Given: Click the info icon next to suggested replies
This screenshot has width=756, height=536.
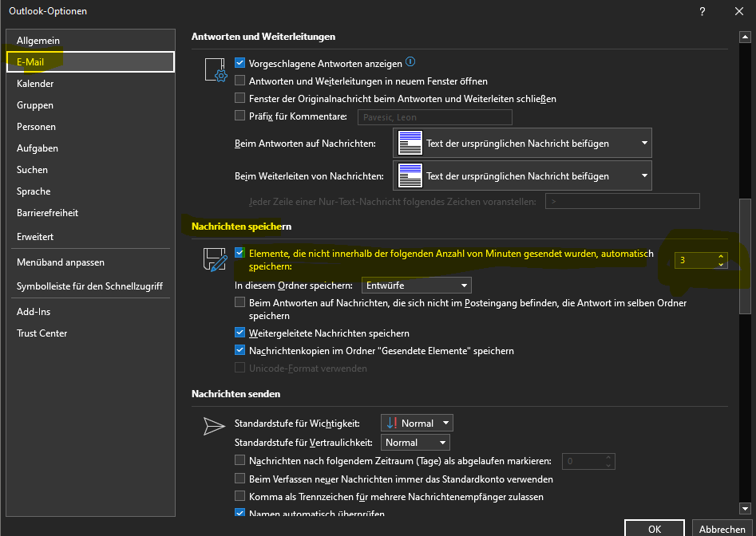Looking at the screenshot, I should click(x=410, y=61).
